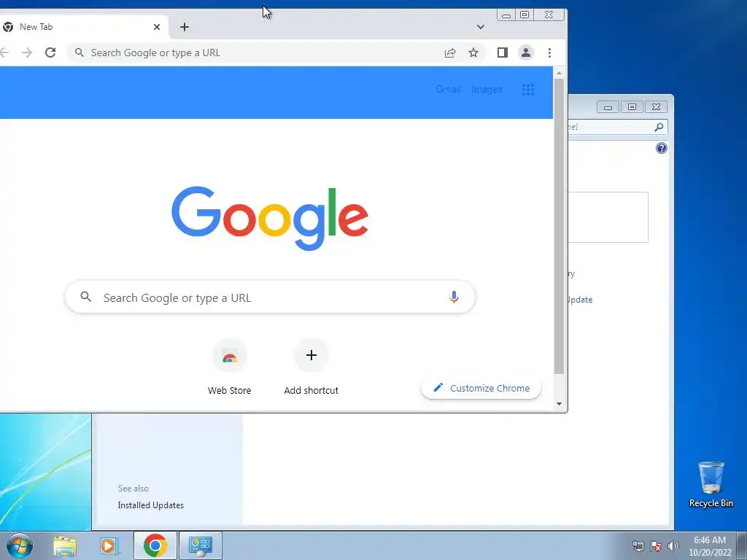Open the clock showing 6:46 AM
This screenshot has height=560, width=747.
[x=710, y=546]
